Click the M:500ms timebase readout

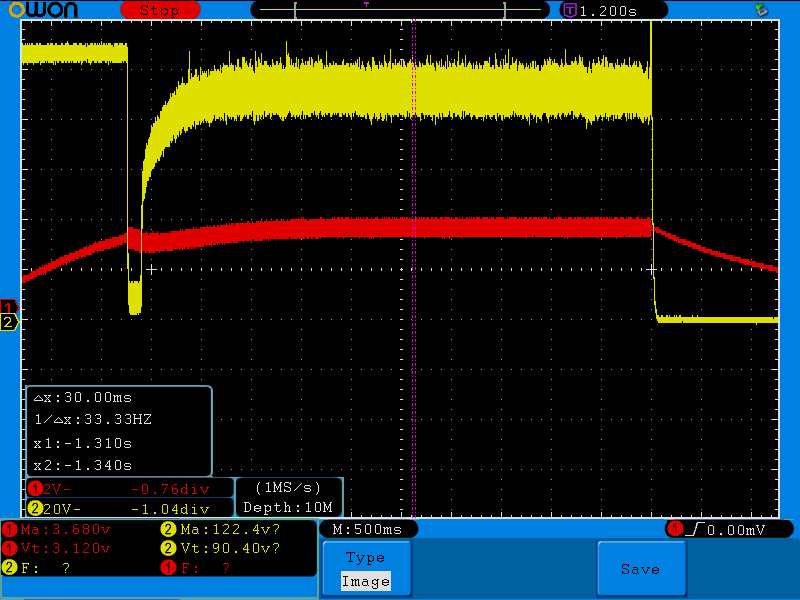pos(367,528)
